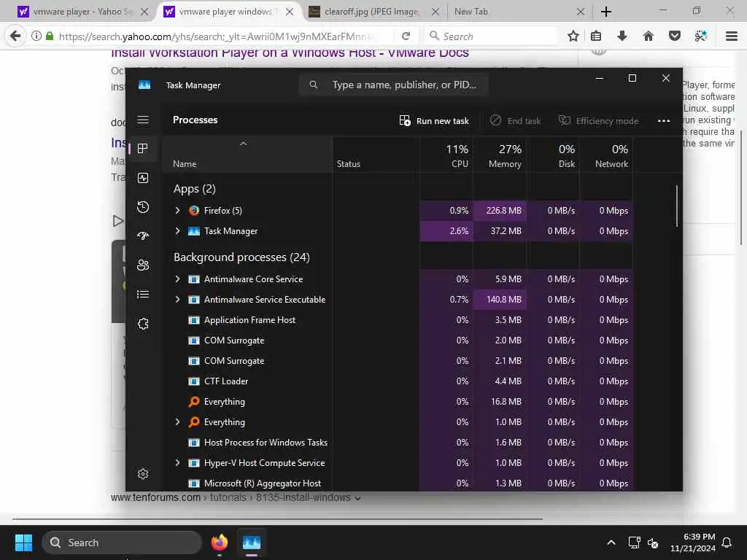Click the extension icon beside the Pocket icon
This screenshot has width=747, height=560.
[x=701, y=36]
